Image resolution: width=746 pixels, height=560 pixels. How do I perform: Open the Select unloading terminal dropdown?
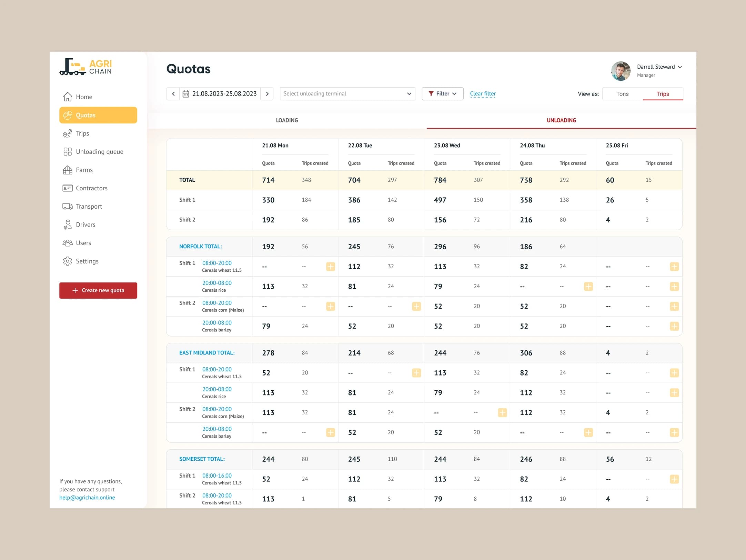(x=347, y=94)
